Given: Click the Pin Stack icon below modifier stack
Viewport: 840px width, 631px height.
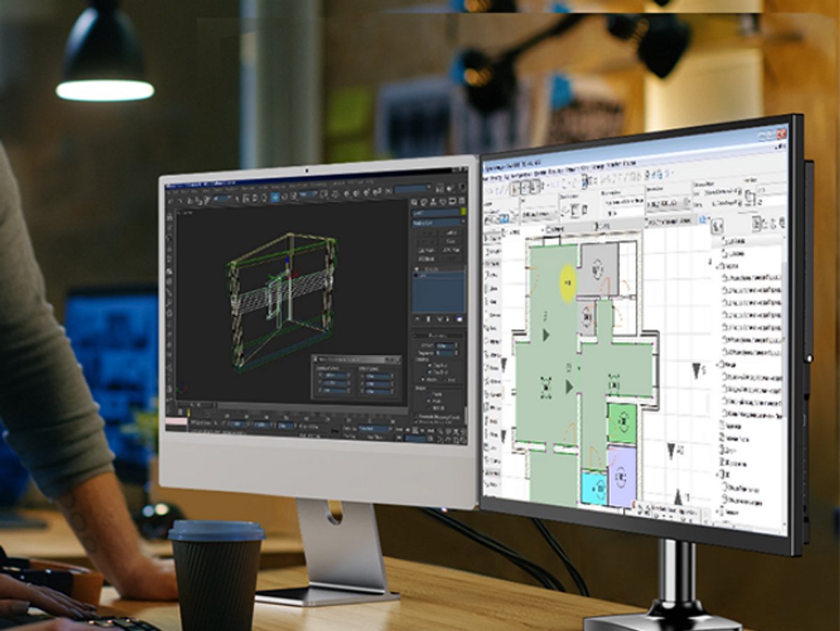Looking at the screenshot, I should pyautogui.click(x=418, y=319).
